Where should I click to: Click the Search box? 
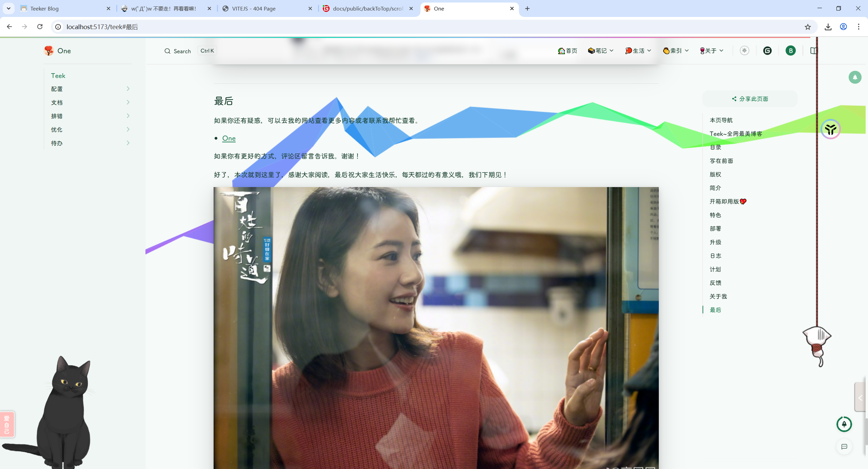pyautogui.click(x=190, y=51)
